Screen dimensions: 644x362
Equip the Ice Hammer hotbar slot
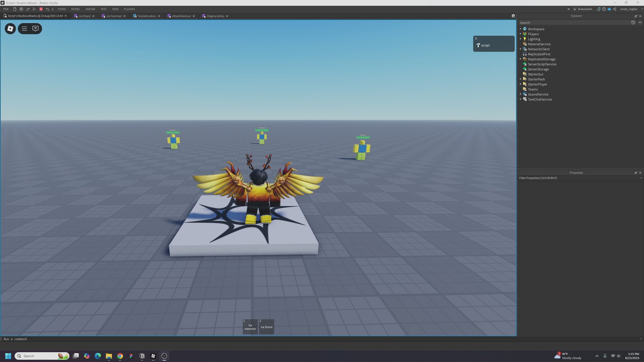pos(250,327)
